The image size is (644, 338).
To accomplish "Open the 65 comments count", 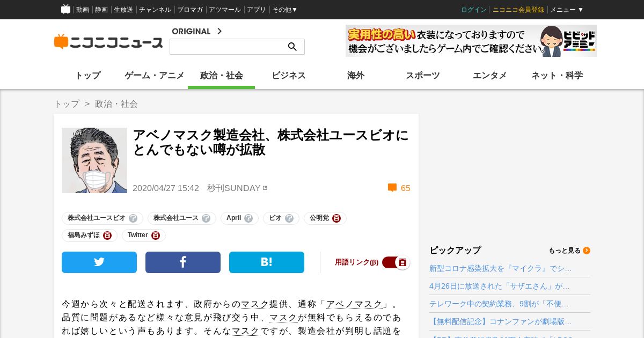I will (x=406, y=188).
